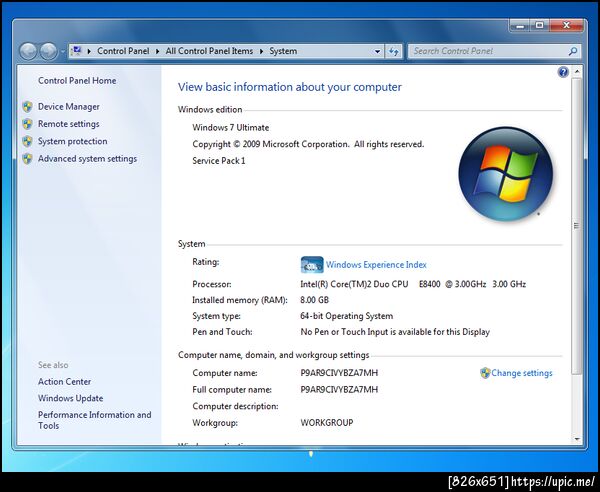Image resolution: width=600 pixels, height=492 pixels.
Task: Open Action Center
Action: tap(64, 382)
